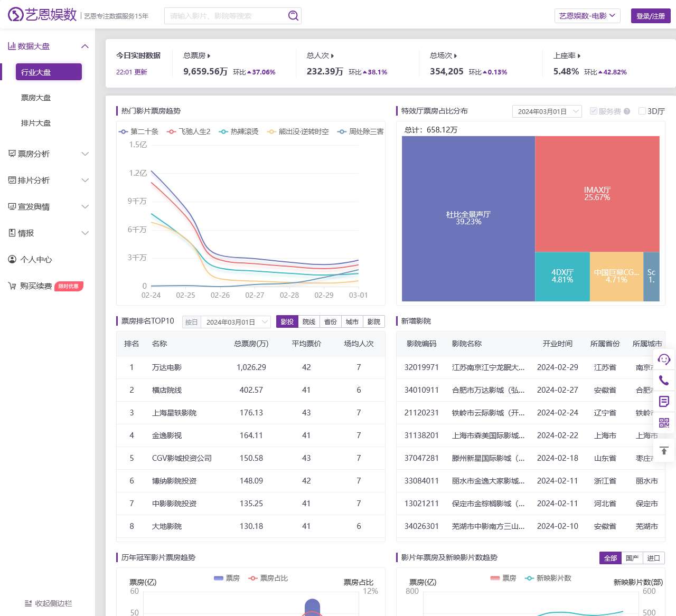Click the service fee help icon
The image size is (676, 616).
tap(627, 111)
